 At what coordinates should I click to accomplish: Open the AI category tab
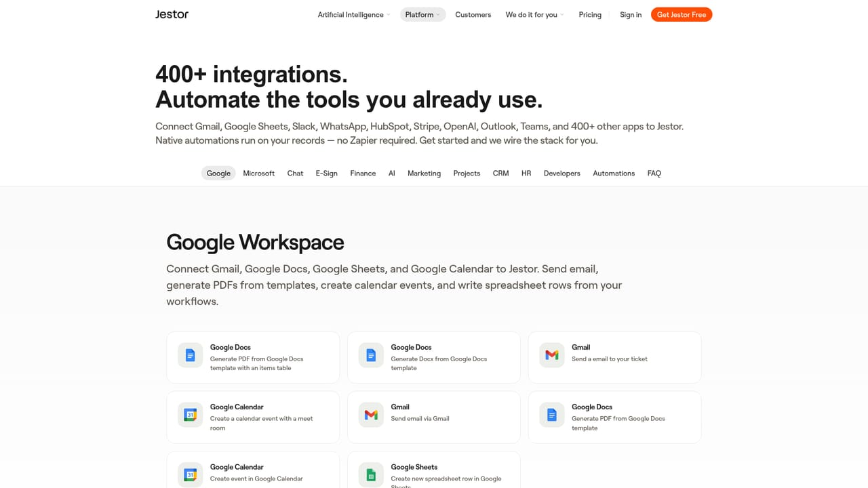tap(392, 174)
